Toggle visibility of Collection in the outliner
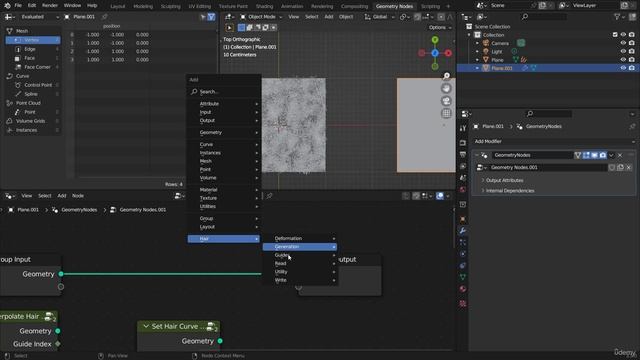This screenshot has height=360, width=640. point(623,35)
